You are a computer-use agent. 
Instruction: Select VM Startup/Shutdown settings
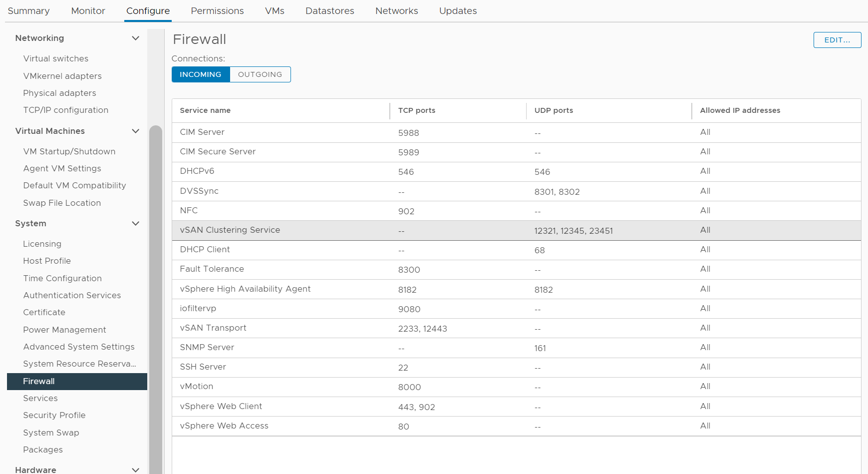point(69,151)
